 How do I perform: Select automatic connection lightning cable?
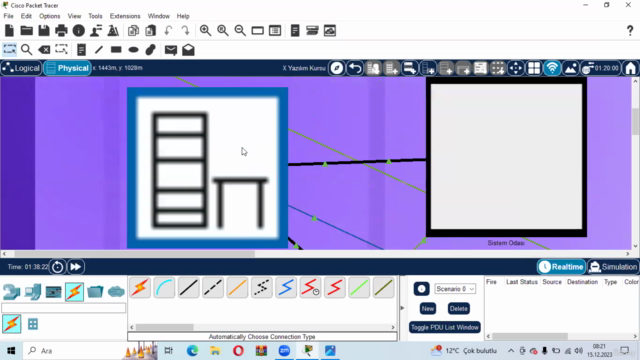140,288
